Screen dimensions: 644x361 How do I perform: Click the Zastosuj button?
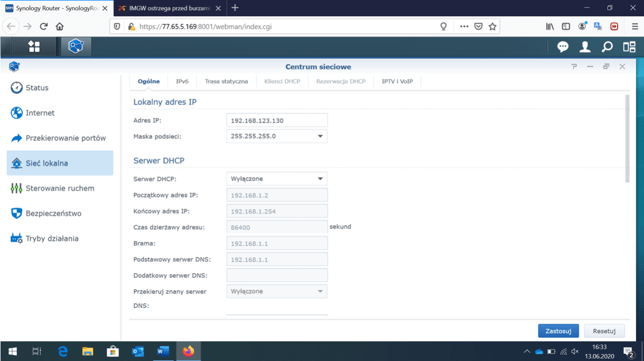coord(558,331)
